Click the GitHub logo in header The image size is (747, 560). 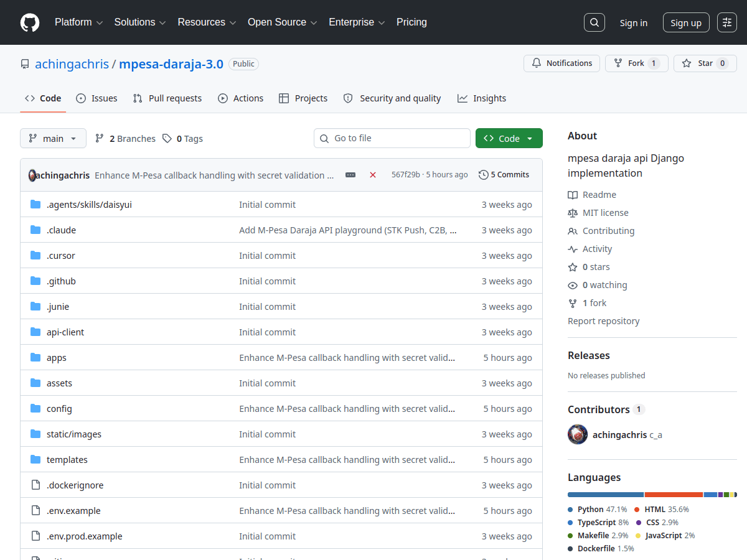(x=30, y=22)
